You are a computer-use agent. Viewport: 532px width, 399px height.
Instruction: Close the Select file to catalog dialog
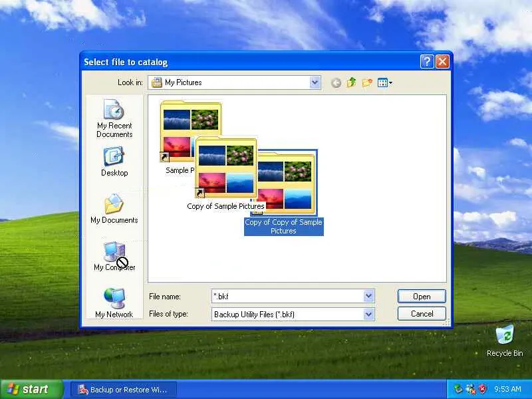click(x=442, y=62)
